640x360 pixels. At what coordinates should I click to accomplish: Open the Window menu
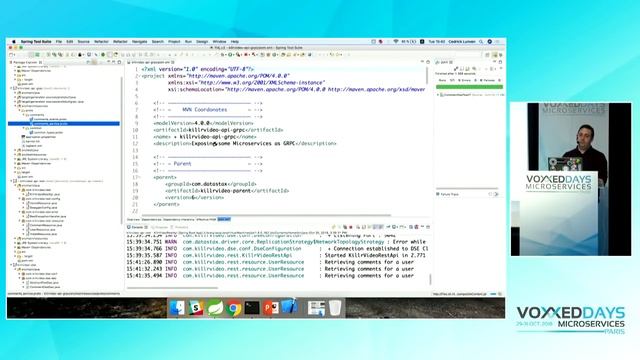(219, 42)
